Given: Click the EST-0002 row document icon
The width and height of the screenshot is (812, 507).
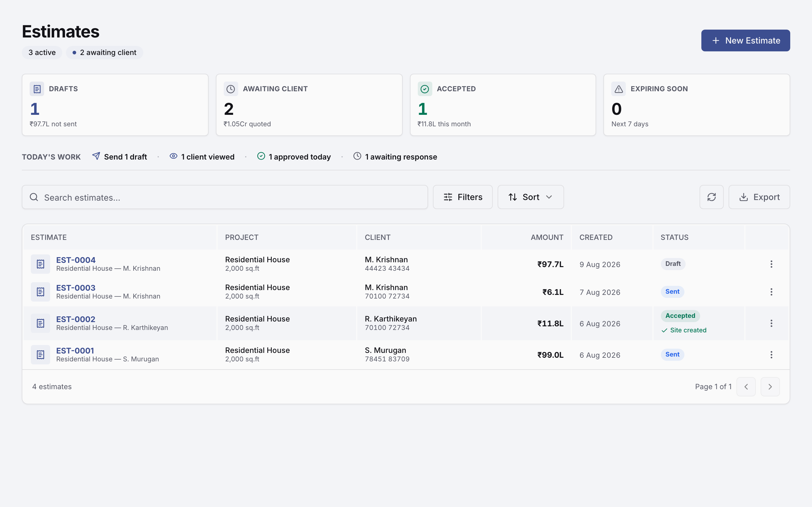Looking at the screenshot, I should point(40,324).
